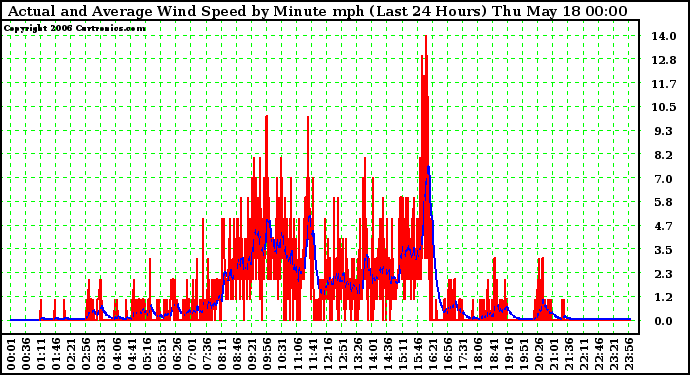690x375 pixels.
Task: Click the 21:01 time label
Action: pyautogui.click(x=554, y=354)
